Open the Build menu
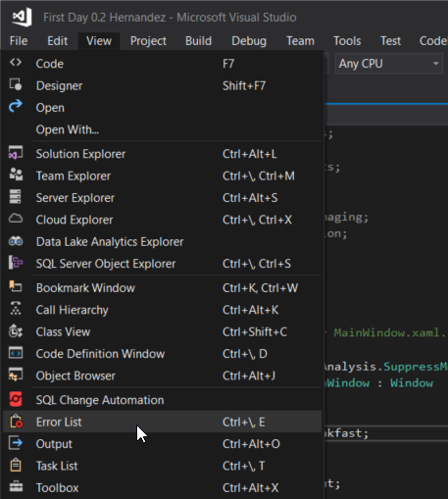The image size is (448, 499). click(198, 41)
